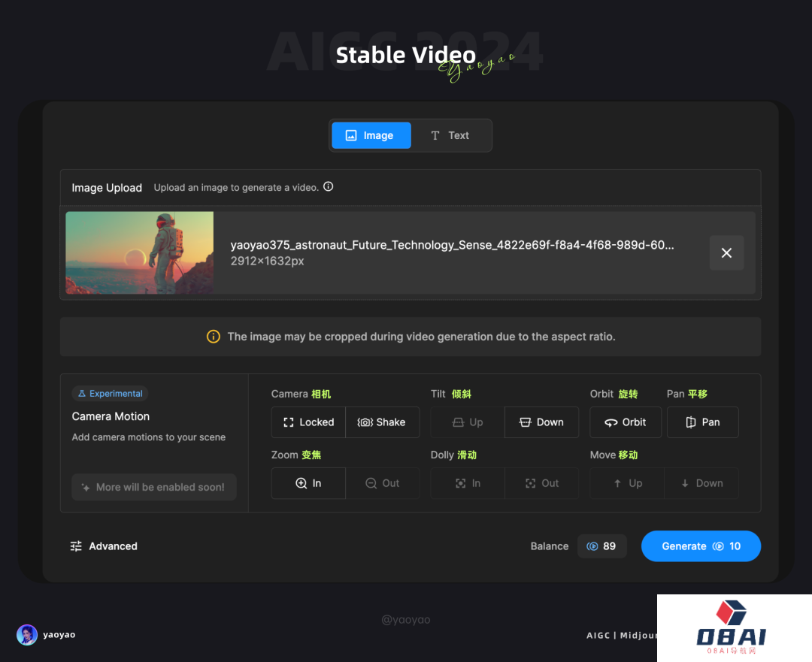
Task: Select the Shake camera option
Action: coord(382,422)
